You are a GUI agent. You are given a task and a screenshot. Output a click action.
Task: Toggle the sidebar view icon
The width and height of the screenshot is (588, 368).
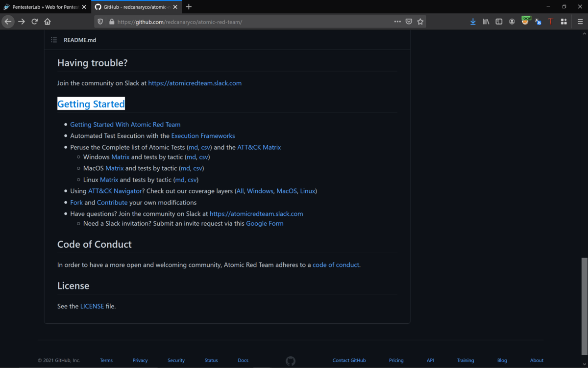coord(499,22)
